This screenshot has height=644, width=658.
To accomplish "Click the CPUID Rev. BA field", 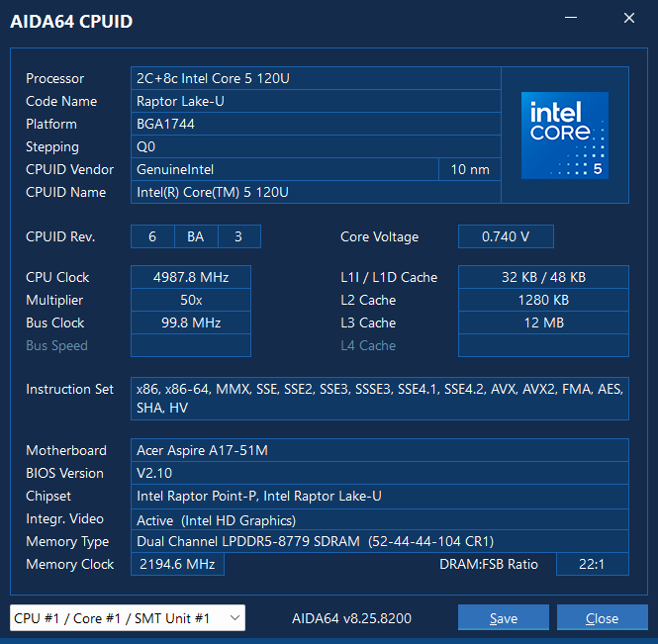I will coord(196,236).
